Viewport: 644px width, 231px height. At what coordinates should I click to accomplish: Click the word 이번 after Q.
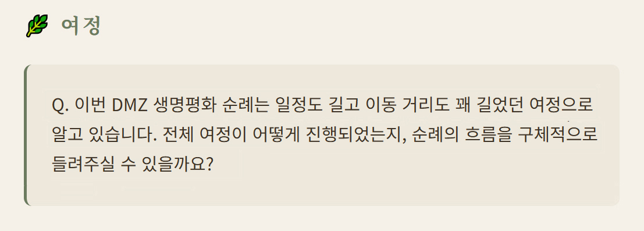click(x=90, y=106)
